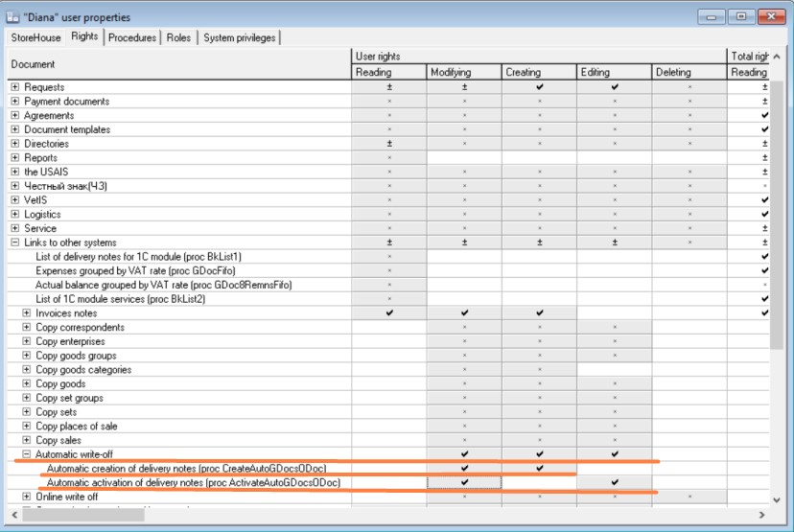Click the vertical scrollbar down arrow
794x532 pixels.
pyautogui.click(x=778, y=499)
